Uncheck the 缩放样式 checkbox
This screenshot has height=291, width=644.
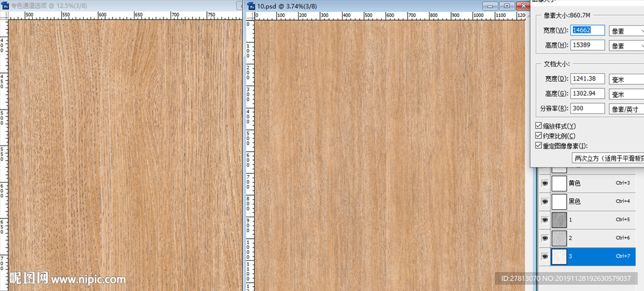(538, 125)
